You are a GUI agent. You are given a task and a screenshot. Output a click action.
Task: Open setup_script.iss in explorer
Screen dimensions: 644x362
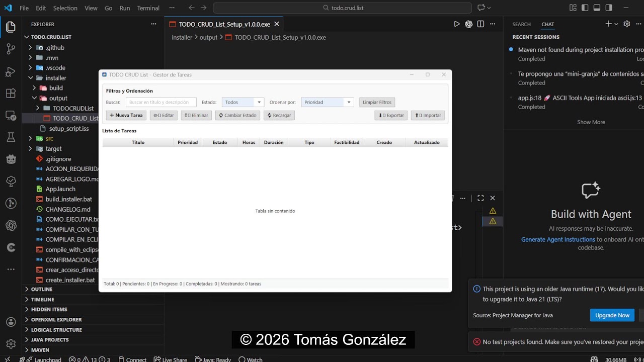(x=69, y=128)
